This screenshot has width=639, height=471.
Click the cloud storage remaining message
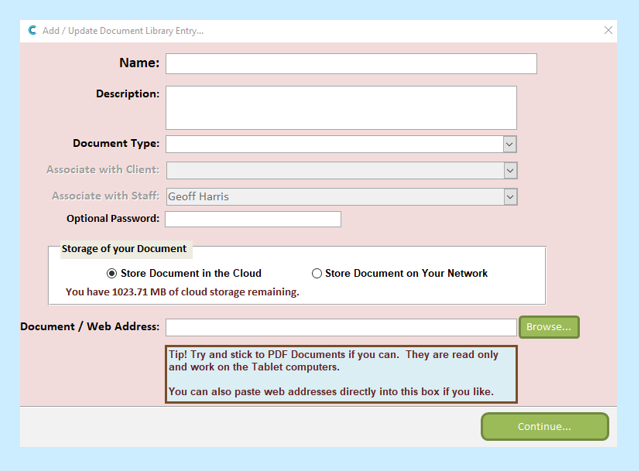pyautogui.click(x=183, y=292)
